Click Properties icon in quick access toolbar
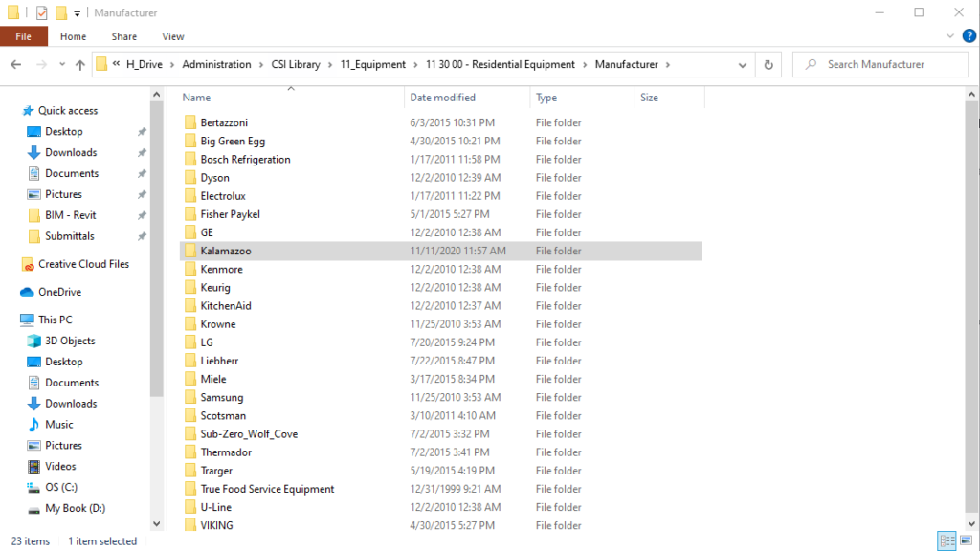 pos(42,12)
